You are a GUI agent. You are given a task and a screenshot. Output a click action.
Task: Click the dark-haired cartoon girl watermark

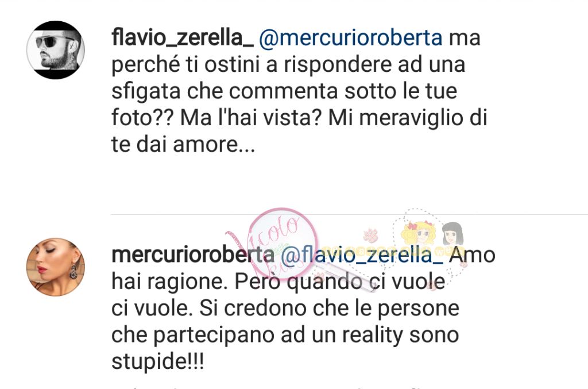tap(452, 234)
